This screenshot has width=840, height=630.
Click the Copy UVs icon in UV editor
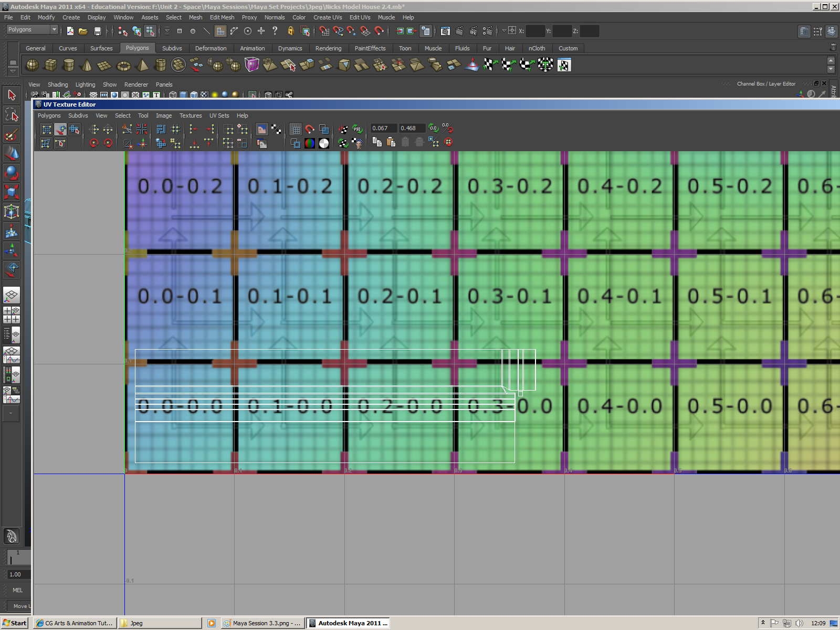point(377,142)
